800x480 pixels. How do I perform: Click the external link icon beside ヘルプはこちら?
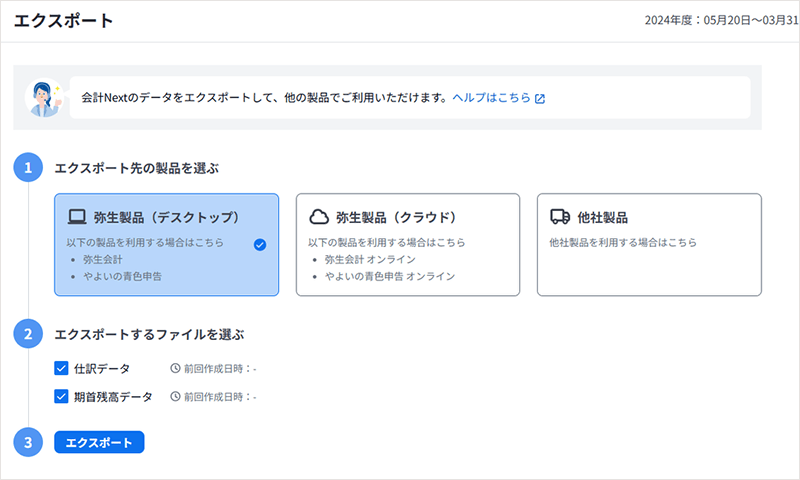540,99
